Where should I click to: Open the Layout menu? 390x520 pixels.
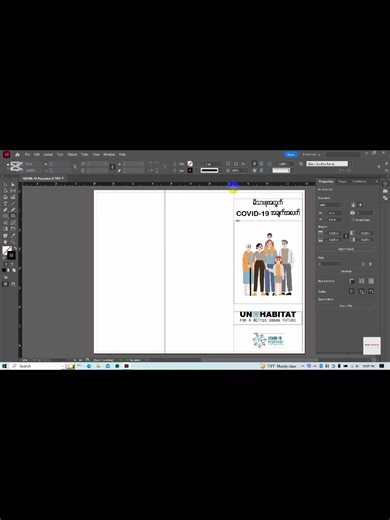click(x=48, y=155)
